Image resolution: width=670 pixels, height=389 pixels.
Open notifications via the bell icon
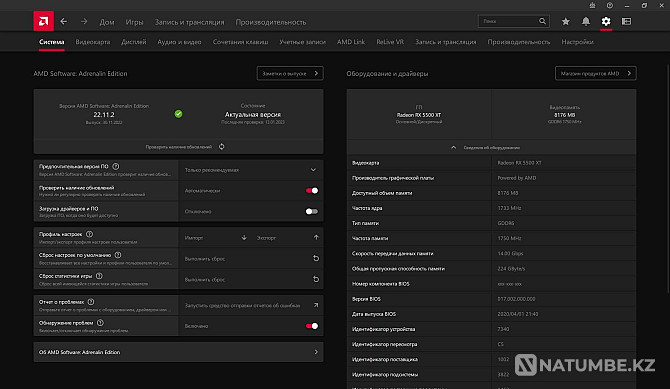(x=586, y=21)
